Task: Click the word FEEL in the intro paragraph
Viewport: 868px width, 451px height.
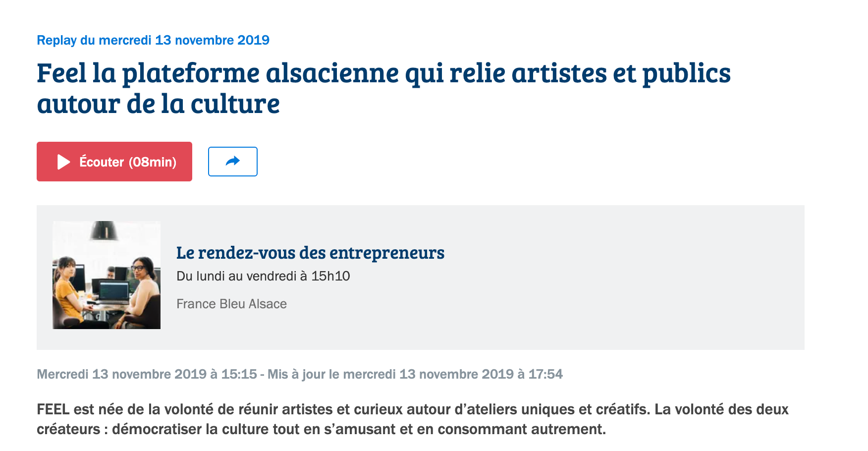Action: (x=53, y=409)
